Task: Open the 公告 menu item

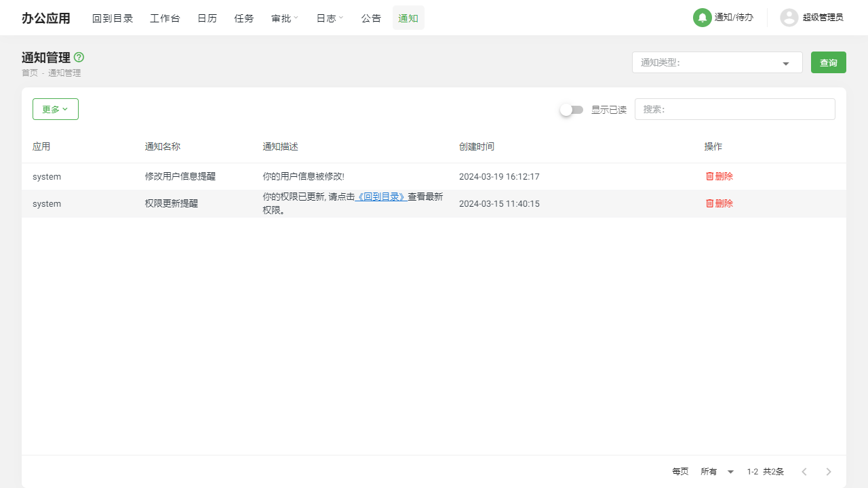Action: point(371,18)
